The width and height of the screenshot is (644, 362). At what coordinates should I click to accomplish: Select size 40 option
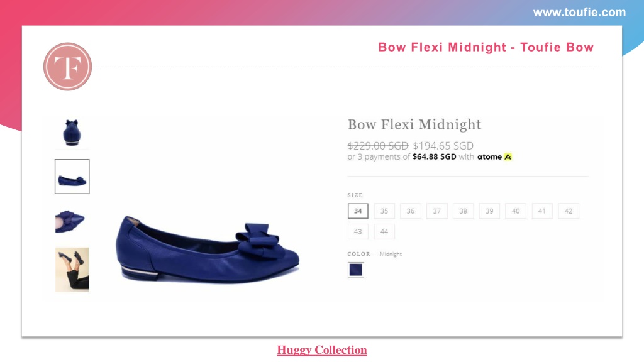(516, 211)
